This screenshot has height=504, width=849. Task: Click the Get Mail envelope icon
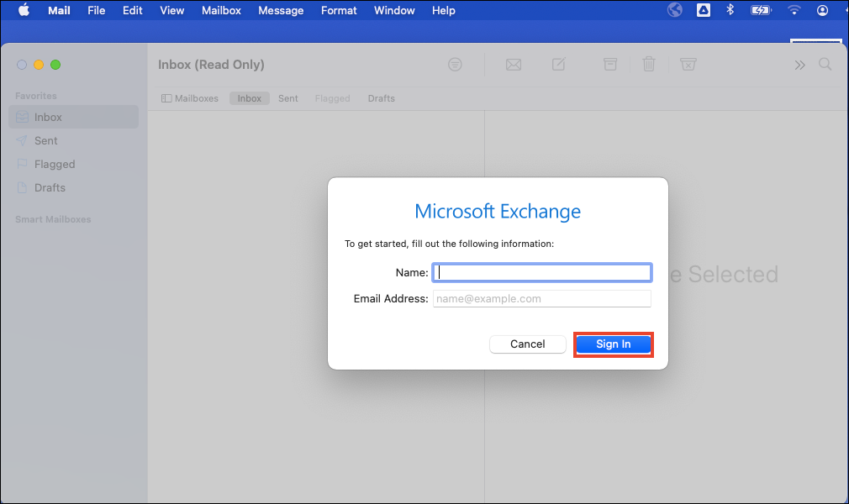pyautogui.click(x=513, y=65)
